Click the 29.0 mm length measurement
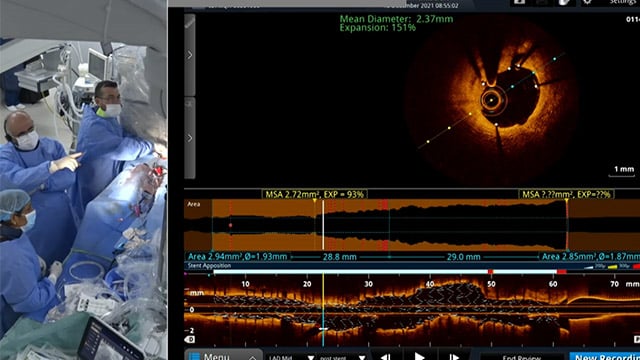Viewport: 640px width, 360px height. point(463,257)
